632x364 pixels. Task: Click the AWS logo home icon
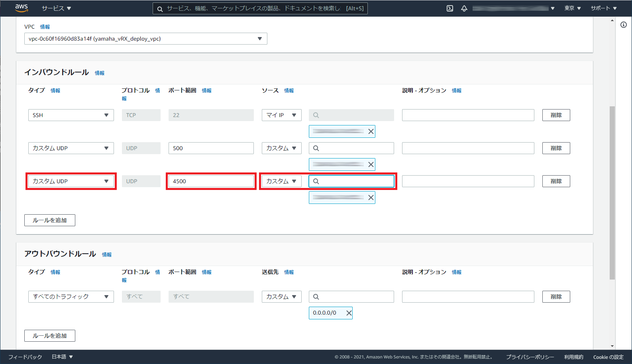[x=22, y=8]
